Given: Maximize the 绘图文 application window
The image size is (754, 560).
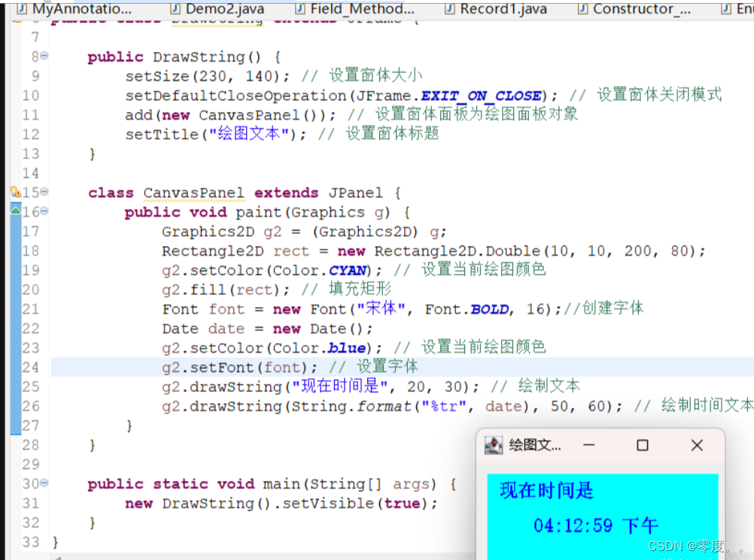Looking at the screenshot, I should coord(642,445).
